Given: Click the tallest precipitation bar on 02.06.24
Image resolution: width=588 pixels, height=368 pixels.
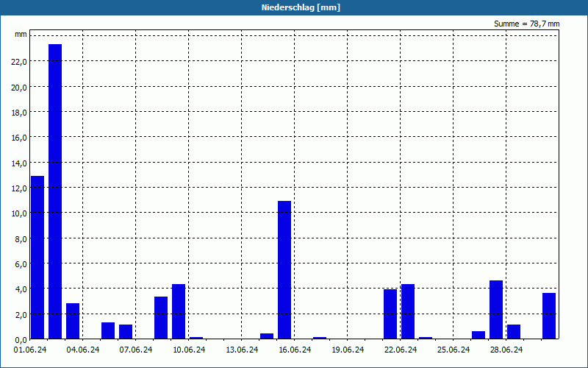Looking at the screenshot, I should pyautogui.click(x=55, y=191).
